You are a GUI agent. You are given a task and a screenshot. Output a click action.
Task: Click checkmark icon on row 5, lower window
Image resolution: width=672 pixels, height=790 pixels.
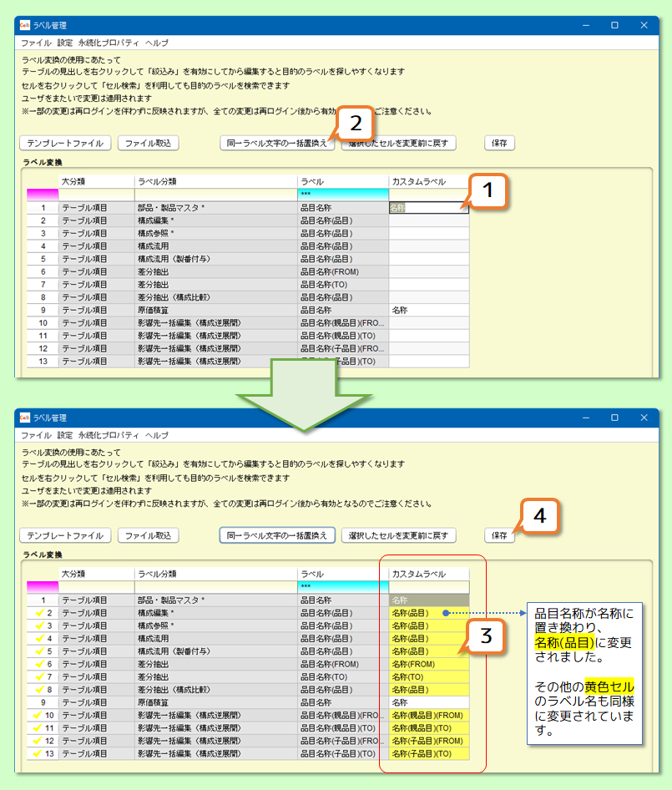coord(39,651)
